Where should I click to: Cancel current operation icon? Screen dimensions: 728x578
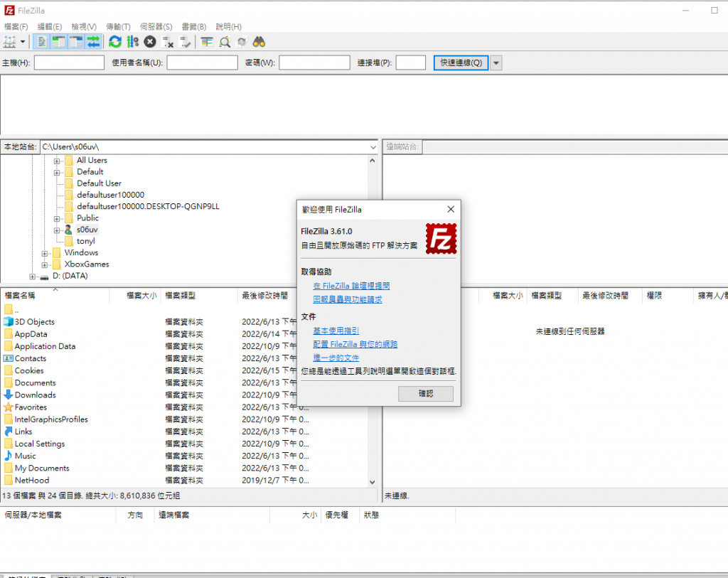pos(149,42)
